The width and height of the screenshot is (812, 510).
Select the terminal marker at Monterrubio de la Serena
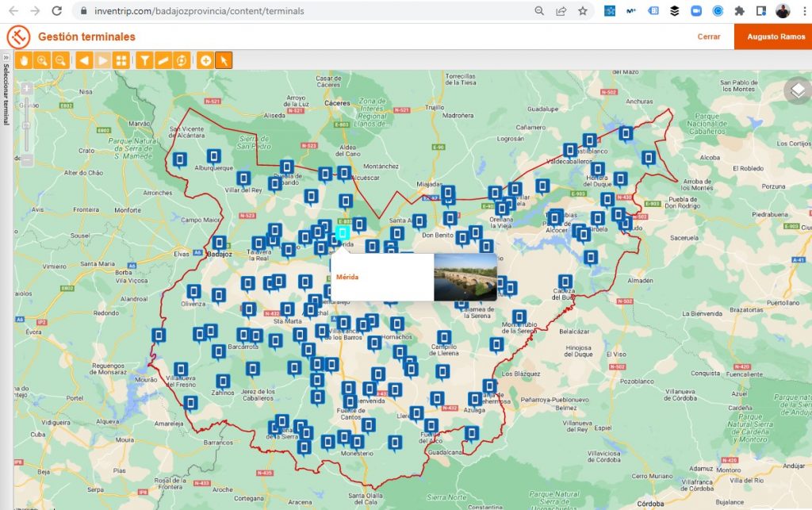519,317
